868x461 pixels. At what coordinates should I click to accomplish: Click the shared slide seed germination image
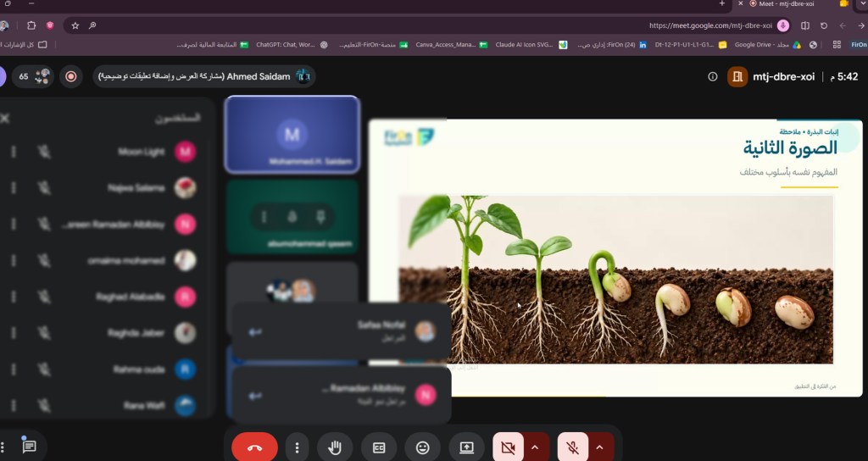click(615, 280)
